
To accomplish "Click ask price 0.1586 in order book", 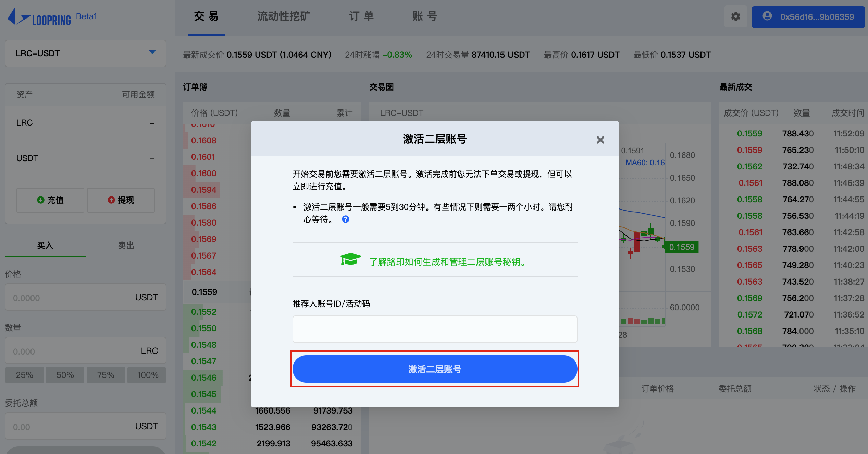I will pyautogui.click(x=204, y=206).
